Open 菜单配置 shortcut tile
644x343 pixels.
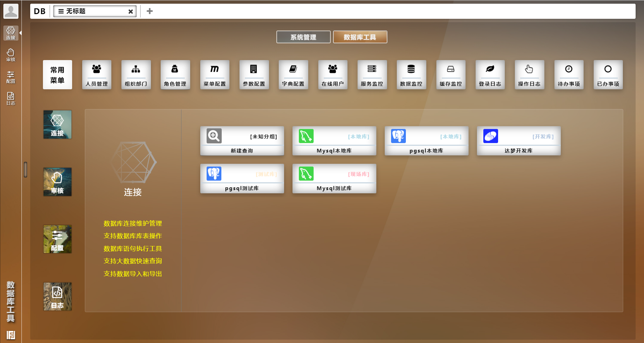click(x=215, y=75)
